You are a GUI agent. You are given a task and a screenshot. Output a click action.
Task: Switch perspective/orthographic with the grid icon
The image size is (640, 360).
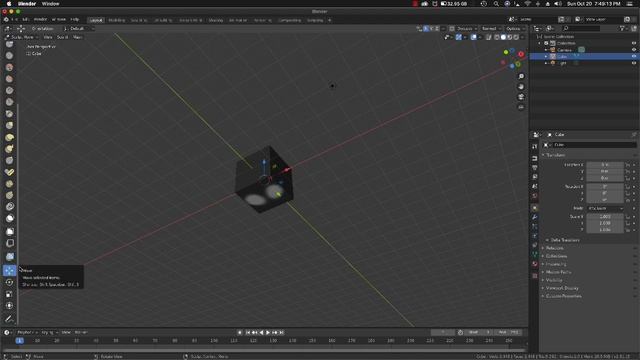coord(521,107)
